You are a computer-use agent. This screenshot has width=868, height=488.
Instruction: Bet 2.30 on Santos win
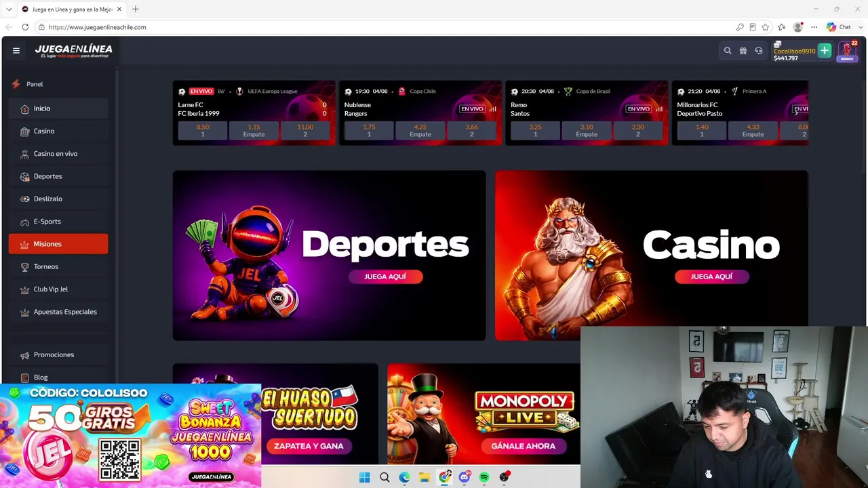(638, 131)
